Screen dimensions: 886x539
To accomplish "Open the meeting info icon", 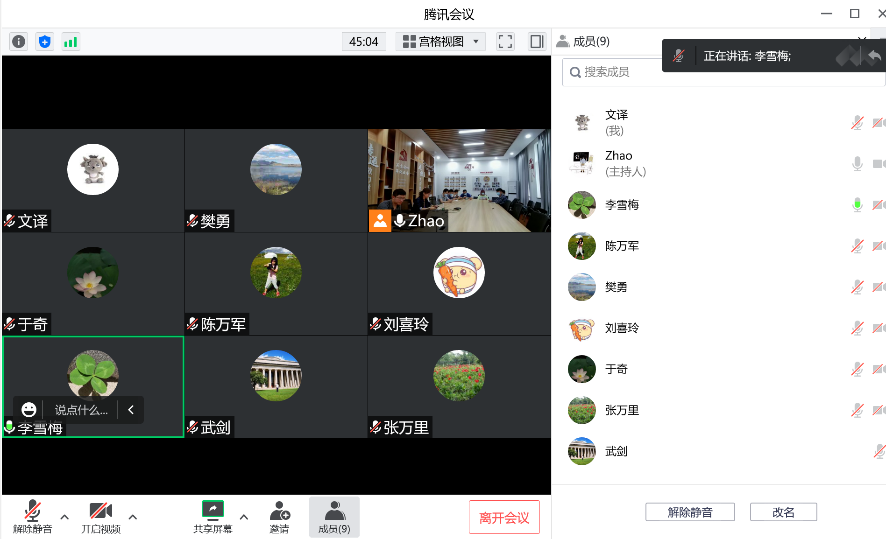I will [18, 41].
